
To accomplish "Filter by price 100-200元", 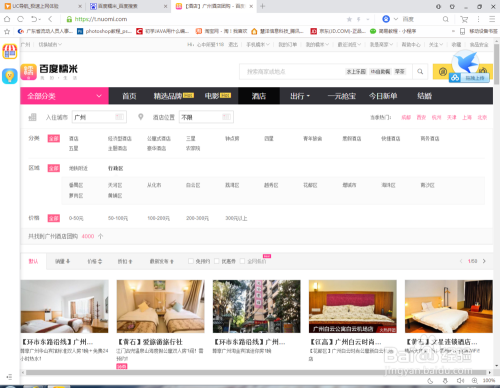I will (x=158, y=218).
